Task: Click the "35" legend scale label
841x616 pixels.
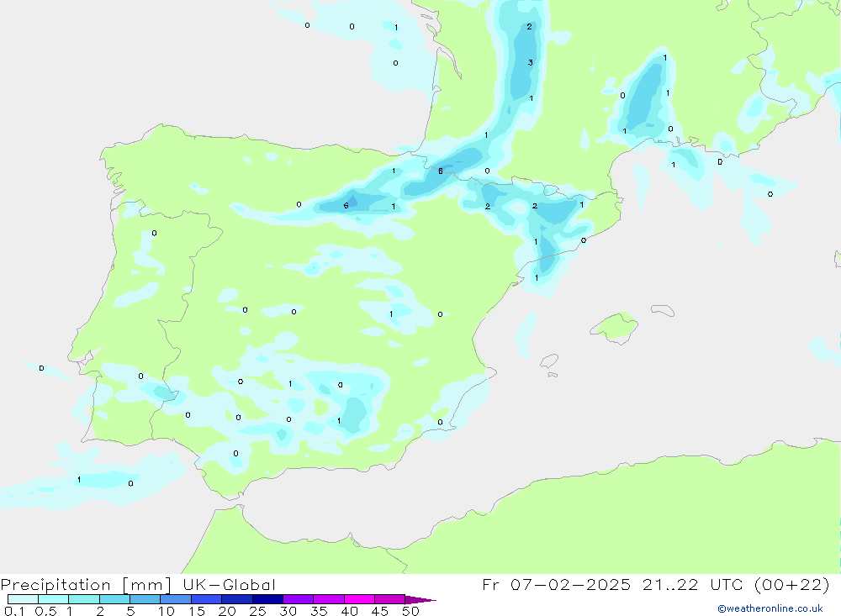Action: pos(319,611)
